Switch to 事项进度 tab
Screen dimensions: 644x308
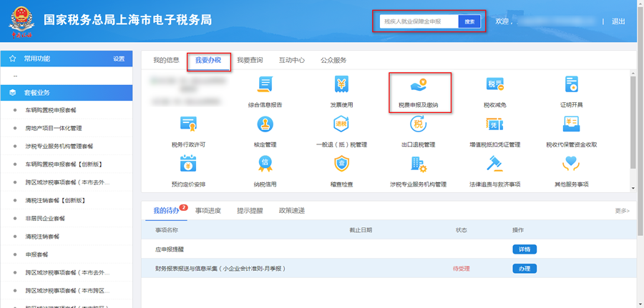click(208, 210)
